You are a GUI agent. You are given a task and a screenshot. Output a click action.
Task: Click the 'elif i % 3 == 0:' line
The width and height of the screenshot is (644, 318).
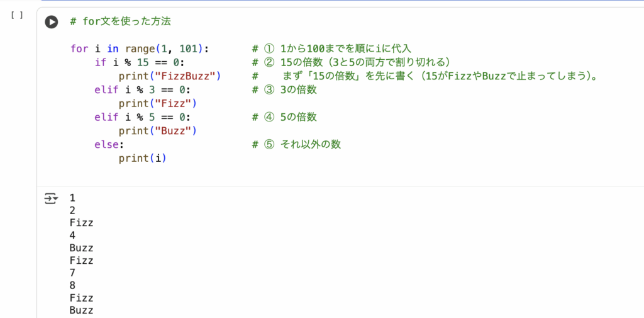click(143, 89)
